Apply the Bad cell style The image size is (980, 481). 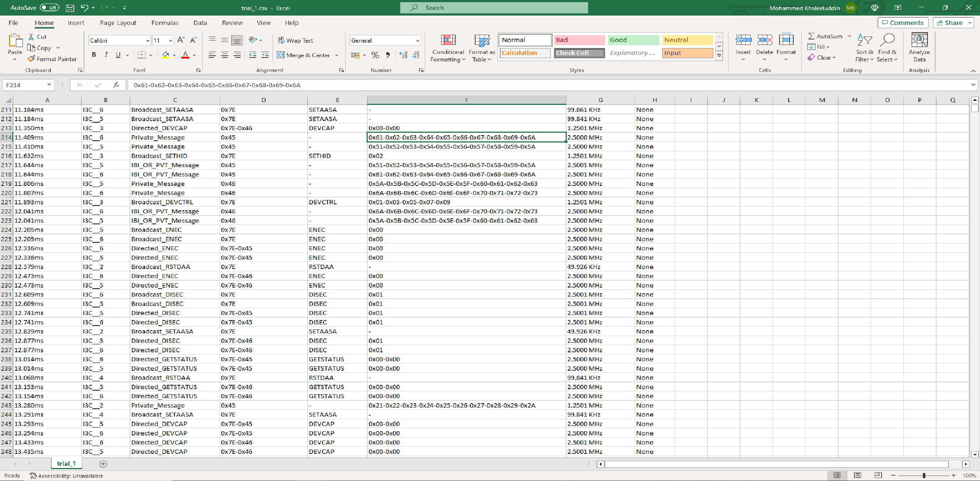[x=579, y=40]
